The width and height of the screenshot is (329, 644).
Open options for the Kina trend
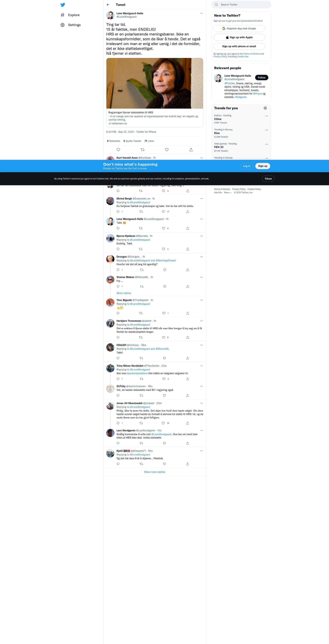point(267,130)
